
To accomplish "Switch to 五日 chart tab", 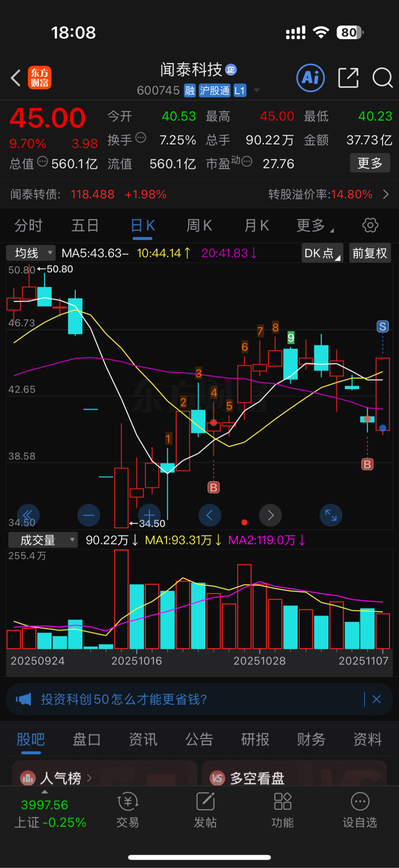I will coord(85,226).
